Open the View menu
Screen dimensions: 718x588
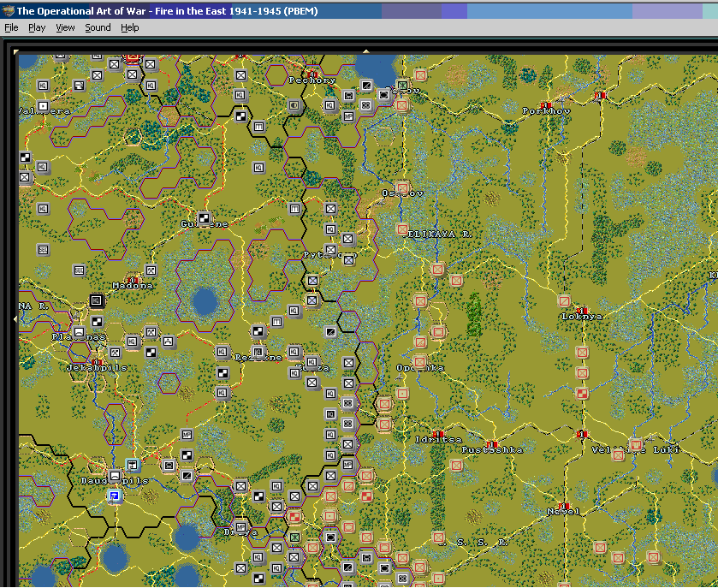click(65, 27)
